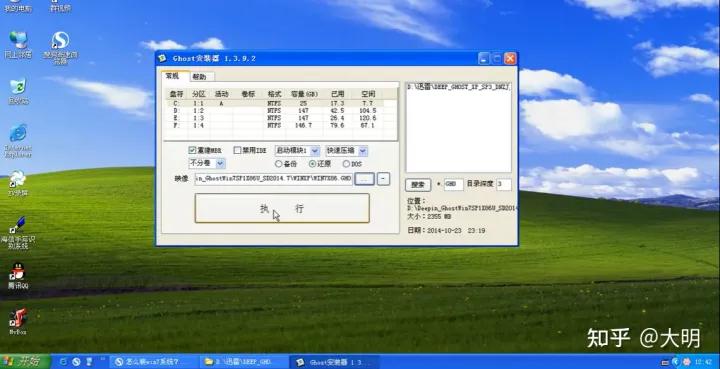Launch Internet Explorer from the desktop
This screenshot has width=720, height=369.
pyautogui.click(x=18, y=140)
